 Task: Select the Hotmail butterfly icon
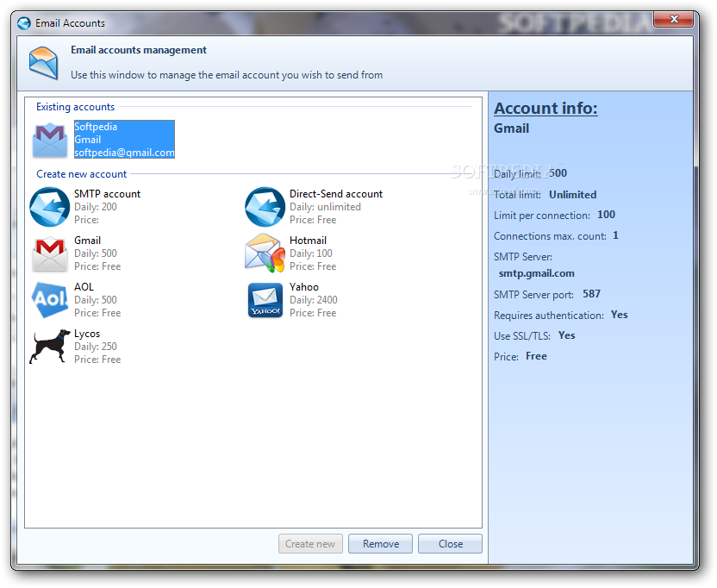[265, 253]
